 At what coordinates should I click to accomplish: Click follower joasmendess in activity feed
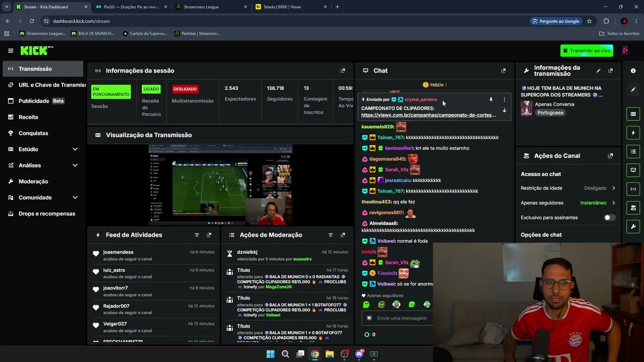pos(118,252)
